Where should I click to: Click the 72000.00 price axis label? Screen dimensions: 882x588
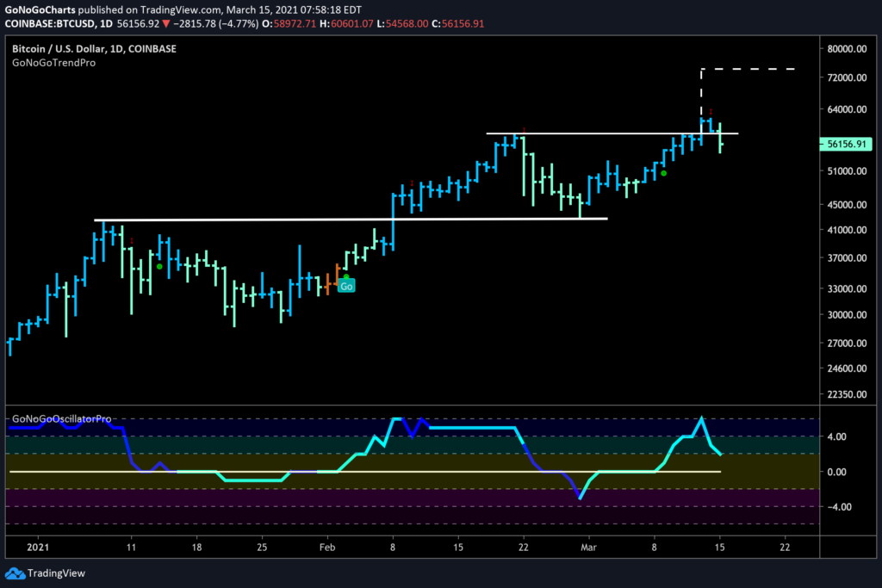(x=847, y=77)
